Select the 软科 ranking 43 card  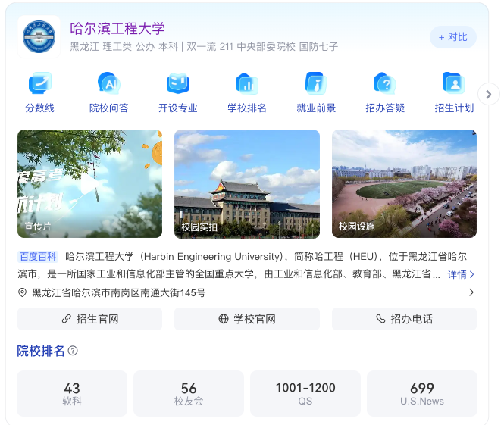[x=72, y=393]
